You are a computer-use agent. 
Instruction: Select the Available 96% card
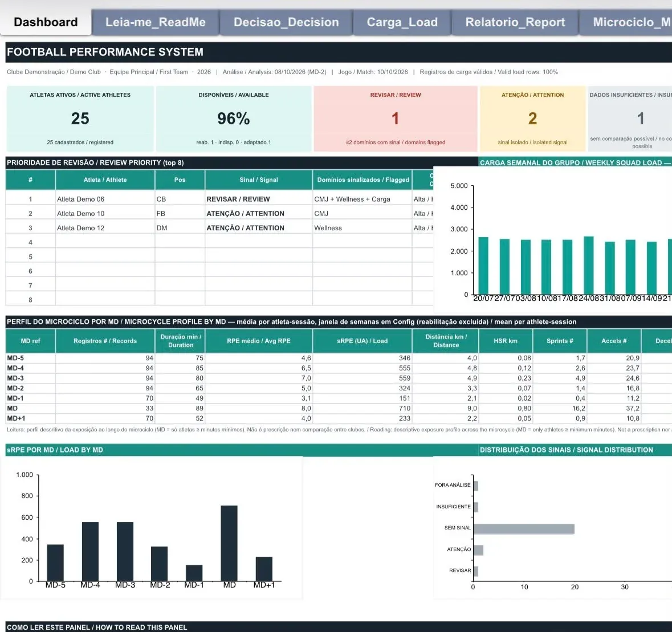[234, 119]
